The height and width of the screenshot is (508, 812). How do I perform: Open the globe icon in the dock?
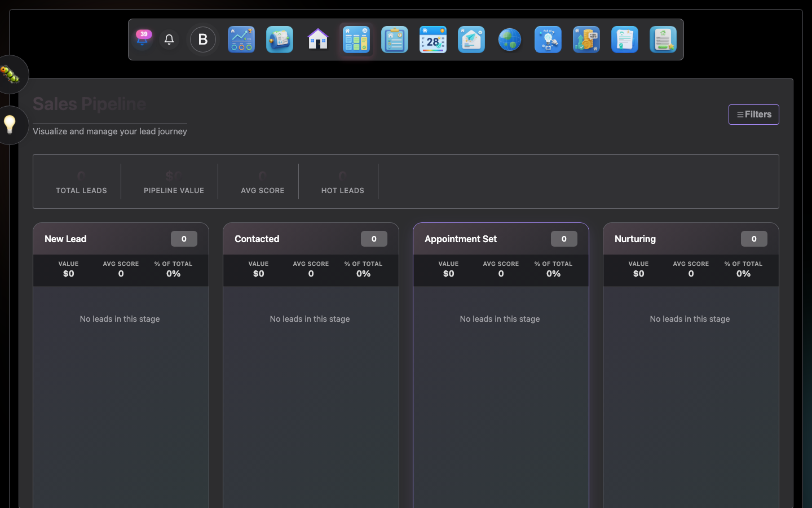pos(510,40)
